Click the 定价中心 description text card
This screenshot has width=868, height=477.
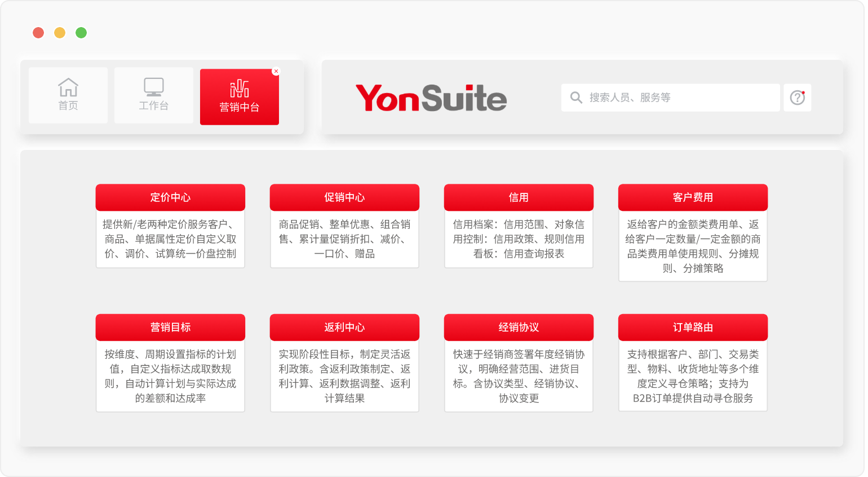170,239
